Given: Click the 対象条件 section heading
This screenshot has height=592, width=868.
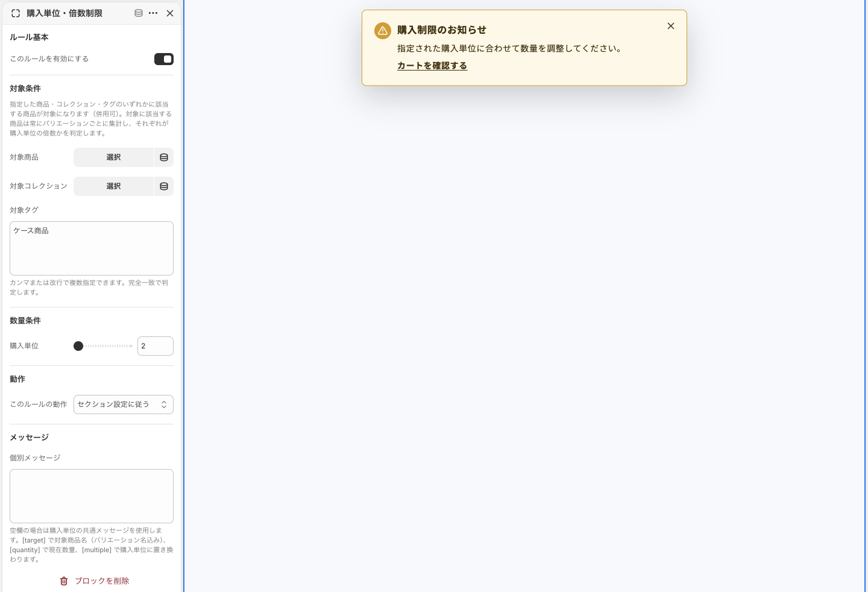Looking at the screenshot, I should click(25, 89).
